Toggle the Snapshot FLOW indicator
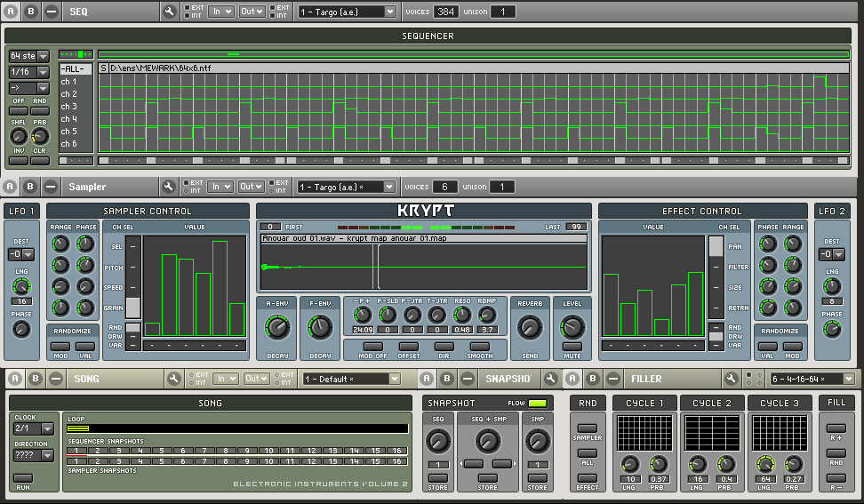This screenshot has width=864, height=504. click(x=538, y=404)
